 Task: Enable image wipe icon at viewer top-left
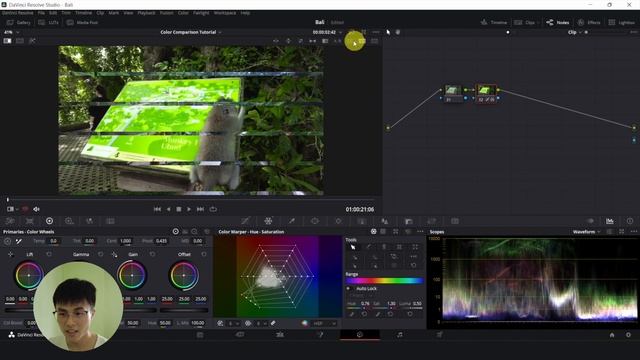(x=7, y=41)
